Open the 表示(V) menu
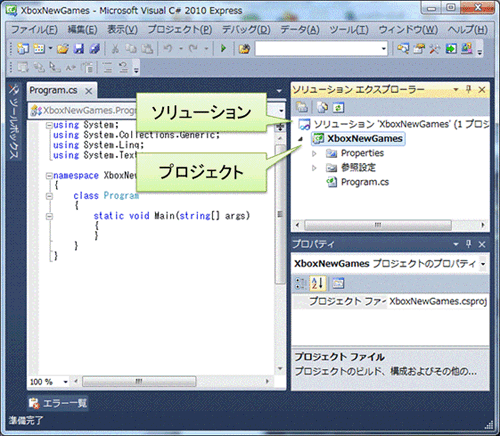This screenshot has height=436, width=500. pyautogui.click(x=122, y=30)
